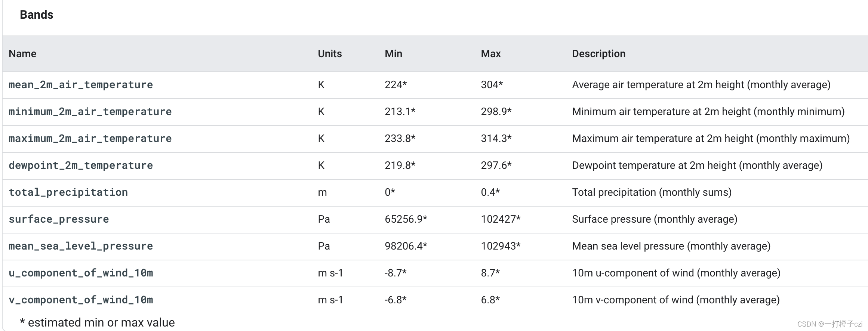Click min value 98206.4*
Image resolution: width=868 pixels, height=331 pixels.
click(406, 246)
